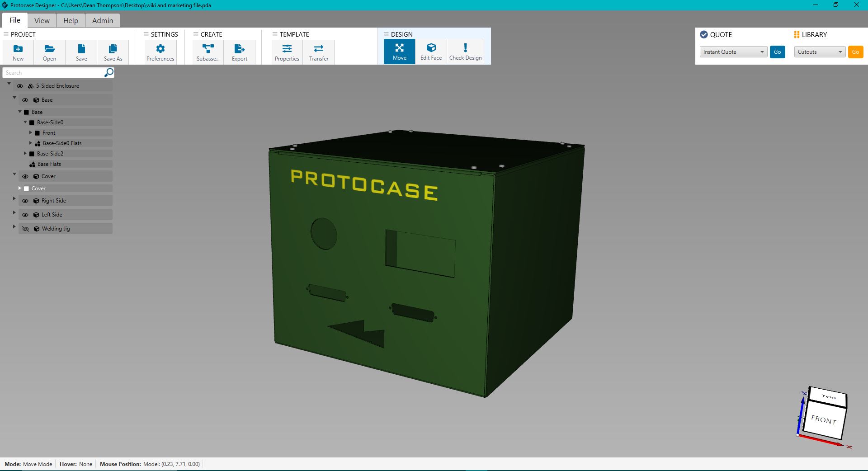
Task: Run Check Design tool
Action: click(x=465, y=51)
